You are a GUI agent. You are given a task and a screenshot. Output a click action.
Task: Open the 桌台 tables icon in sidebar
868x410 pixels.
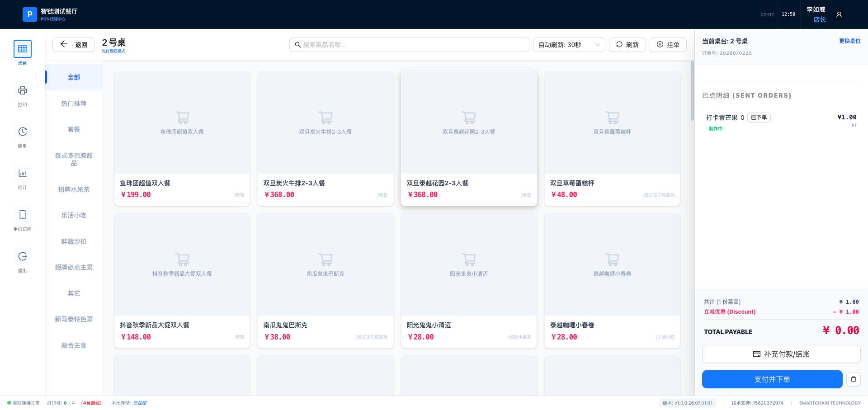click(x=22, y=49)
